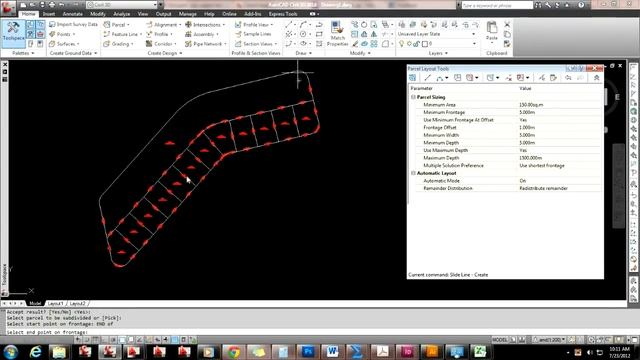Click Import Survey Data
The image size is (640, 360).
tap(73, 24)
